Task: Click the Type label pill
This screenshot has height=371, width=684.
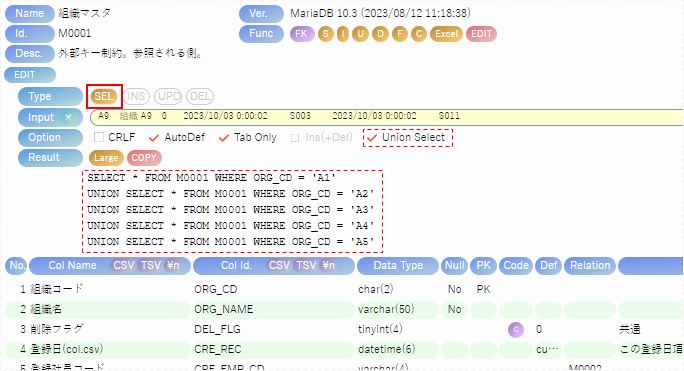Action: coord(50,96)
